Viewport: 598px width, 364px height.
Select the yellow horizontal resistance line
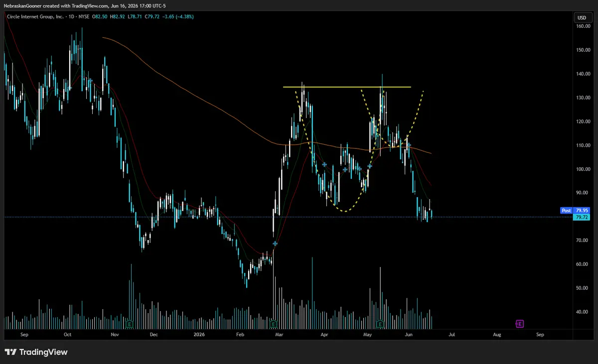[347, 87]
